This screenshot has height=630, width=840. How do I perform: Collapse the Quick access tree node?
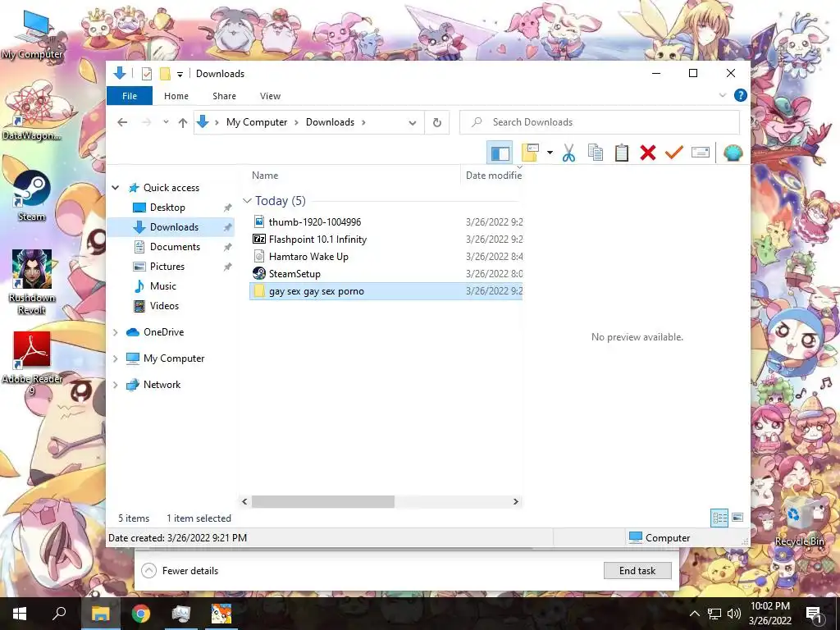pos(115,188)
